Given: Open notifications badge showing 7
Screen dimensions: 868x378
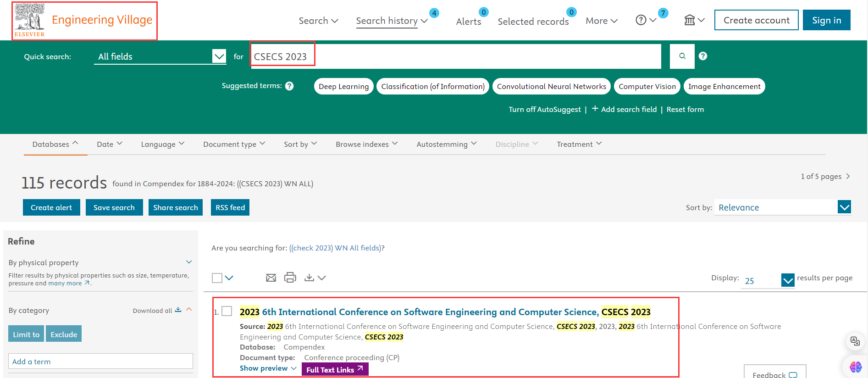Looking at the screenshot, I should pyautogui.click(x=663, y=13).
